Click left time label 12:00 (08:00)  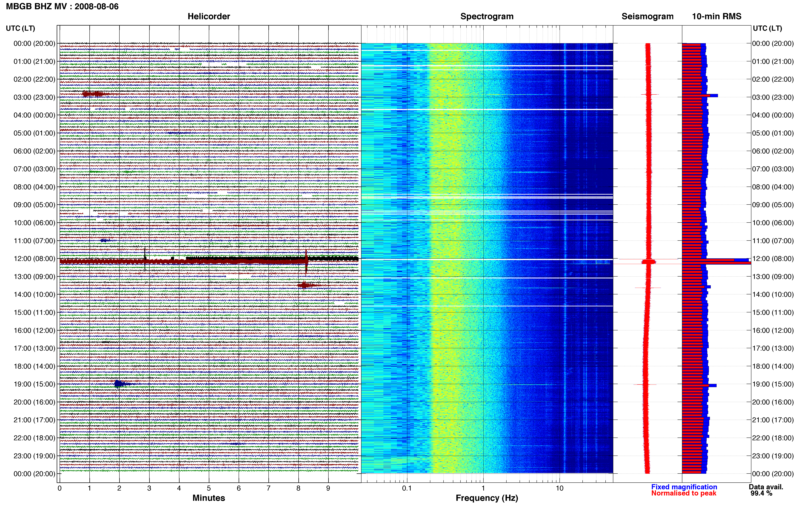[34, 259]
